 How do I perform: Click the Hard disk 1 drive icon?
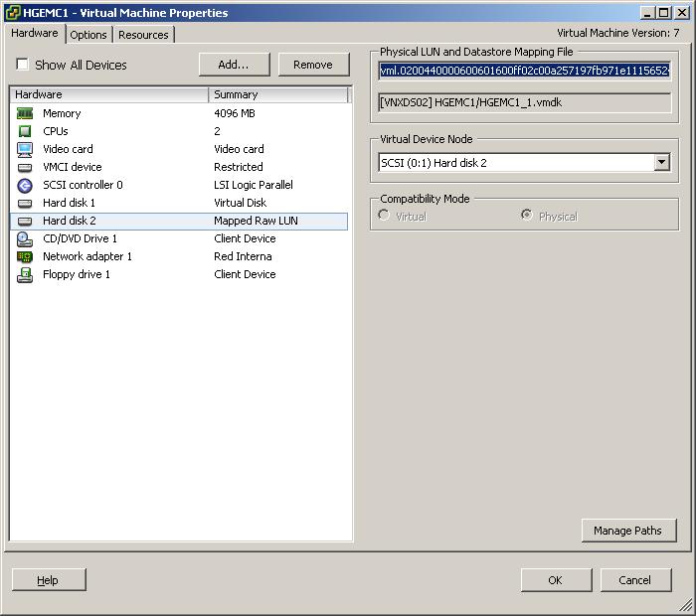[25, 204]
